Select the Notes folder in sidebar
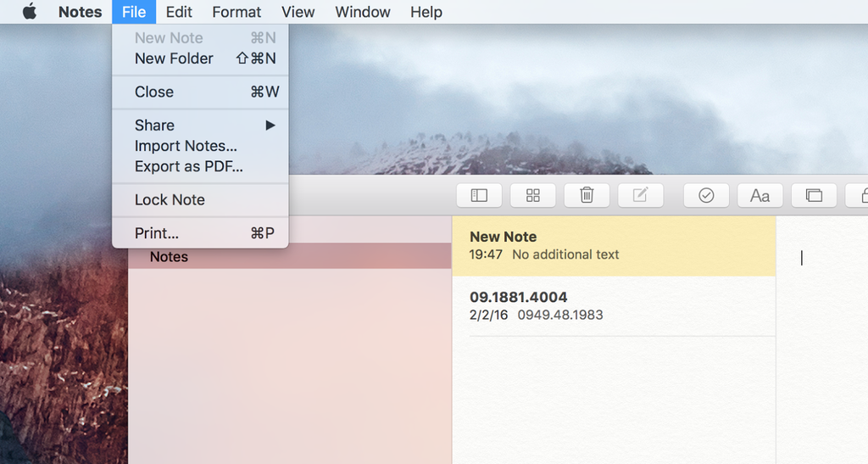 290,256
